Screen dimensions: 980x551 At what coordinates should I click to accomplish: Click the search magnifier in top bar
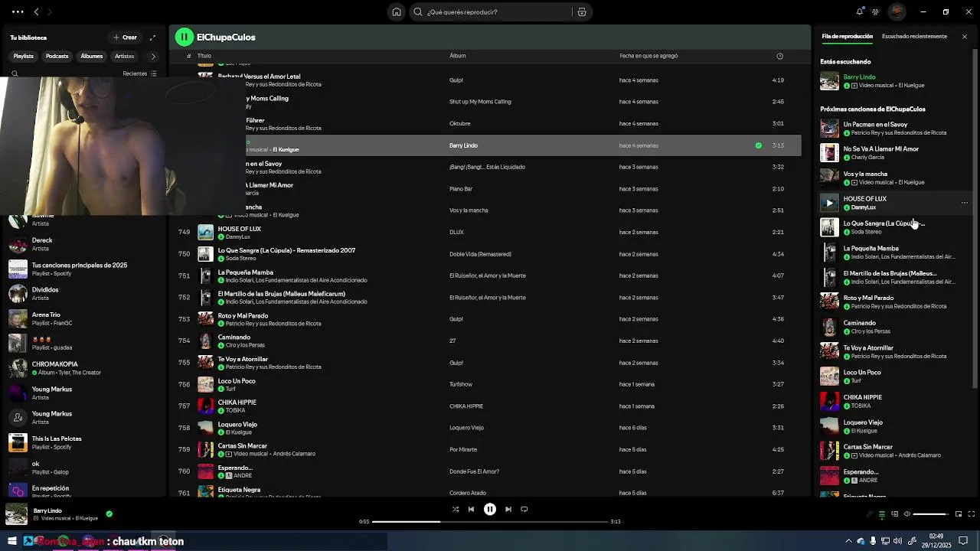pos(418,11)
